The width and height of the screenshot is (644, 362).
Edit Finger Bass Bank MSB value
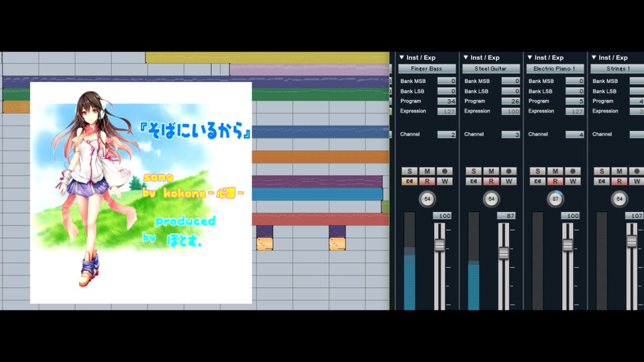(x=447, y=81)
